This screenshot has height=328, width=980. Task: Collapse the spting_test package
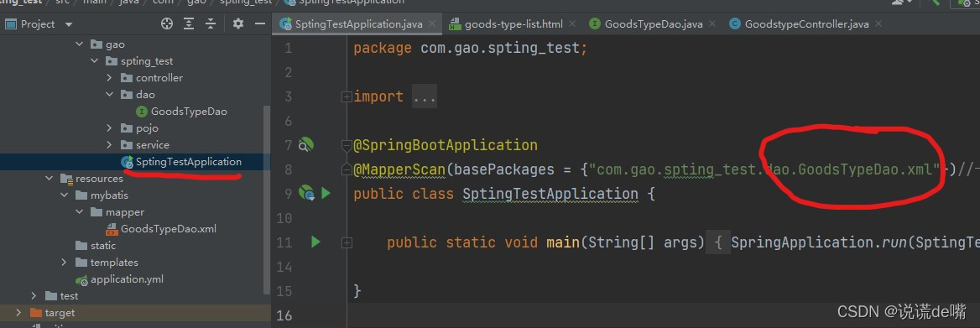[x=94, y=61]
